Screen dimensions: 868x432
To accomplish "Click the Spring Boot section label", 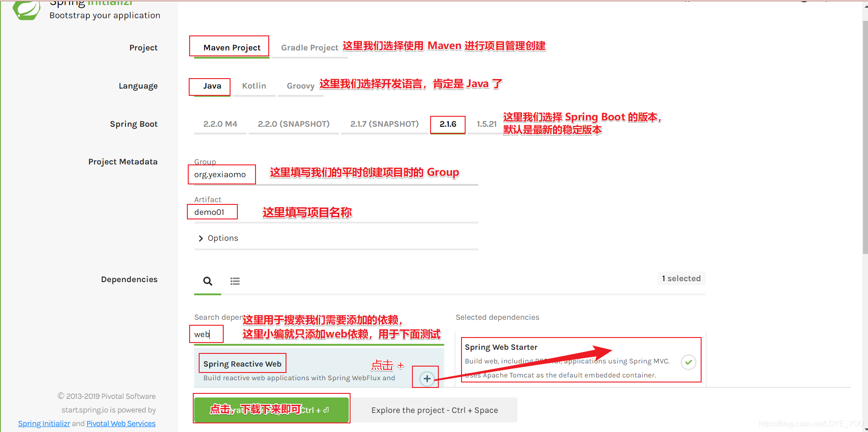I will [x=134, y=124].
